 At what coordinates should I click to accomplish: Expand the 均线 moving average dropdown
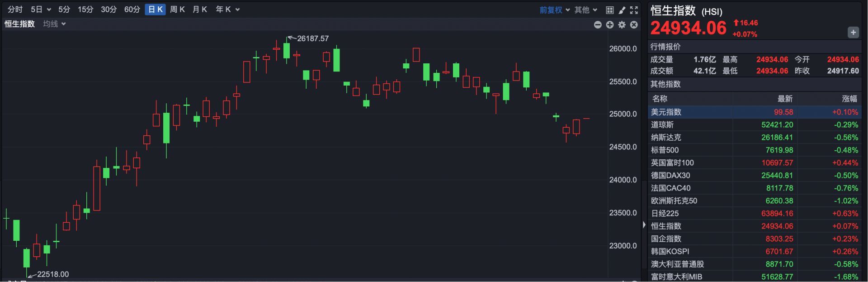[x=54, y=24]
